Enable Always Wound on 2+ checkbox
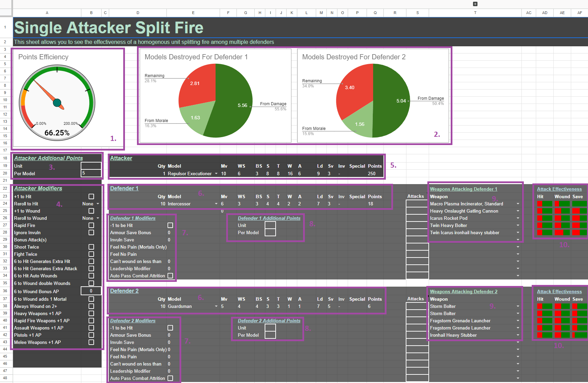Viewport: 588px width, 383px height. point(91,306)
